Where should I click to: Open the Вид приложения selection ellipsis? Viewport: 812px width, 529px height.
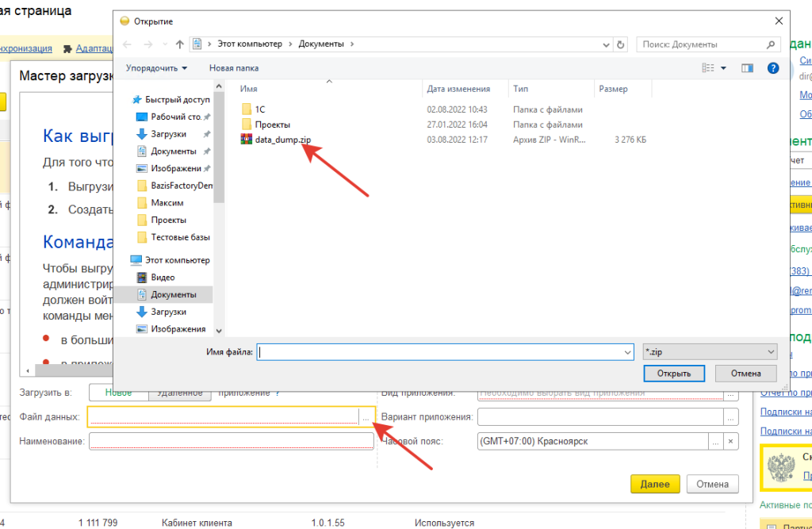tap(730, 394)
